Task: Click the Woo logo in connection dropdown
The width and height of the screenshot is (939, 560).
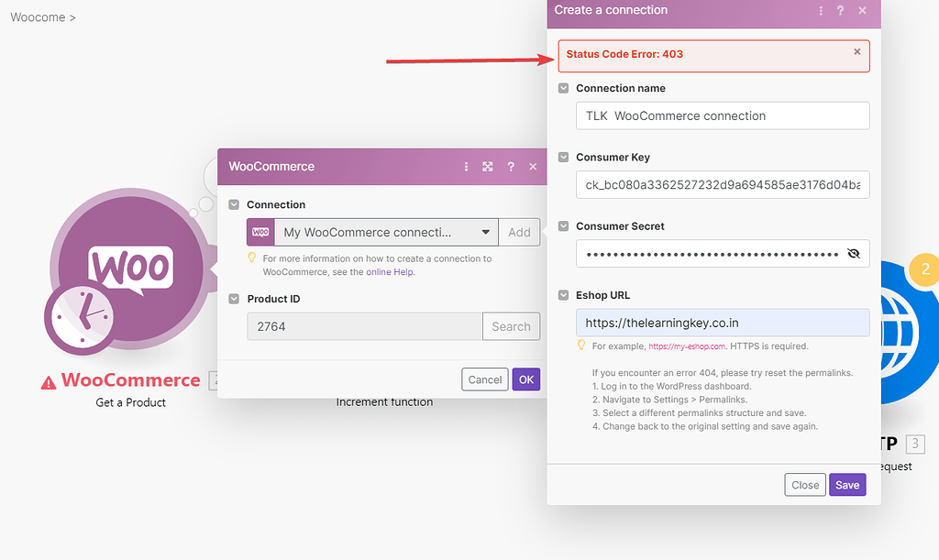Action: pos(260,232)
